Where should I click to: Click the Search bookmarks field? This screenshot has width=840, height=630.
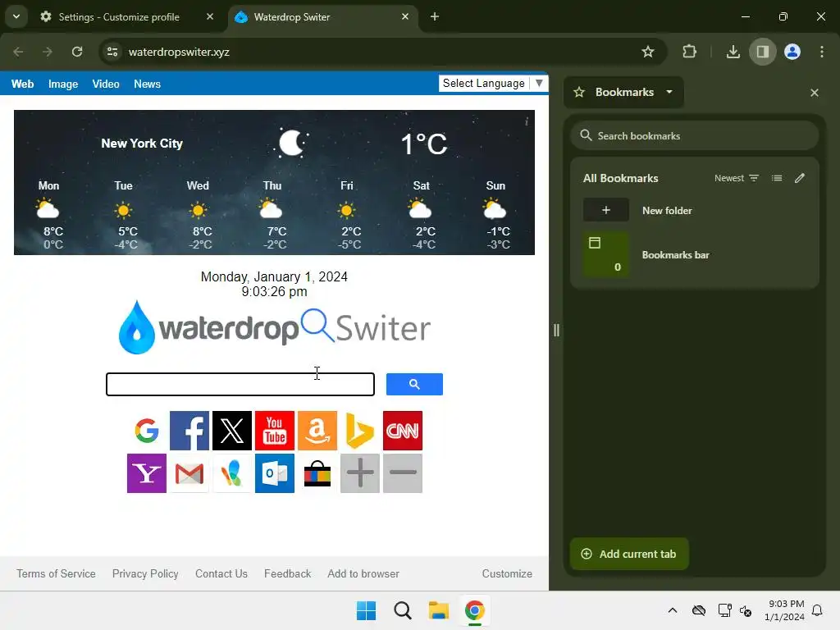pos(695,136)
